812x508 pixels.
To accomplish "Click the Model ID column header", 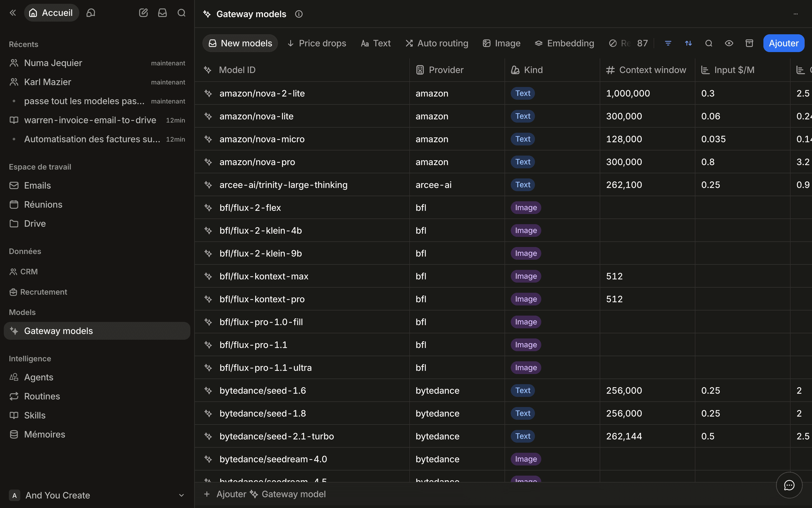I will pyautogui.click(x=302, y=70).
